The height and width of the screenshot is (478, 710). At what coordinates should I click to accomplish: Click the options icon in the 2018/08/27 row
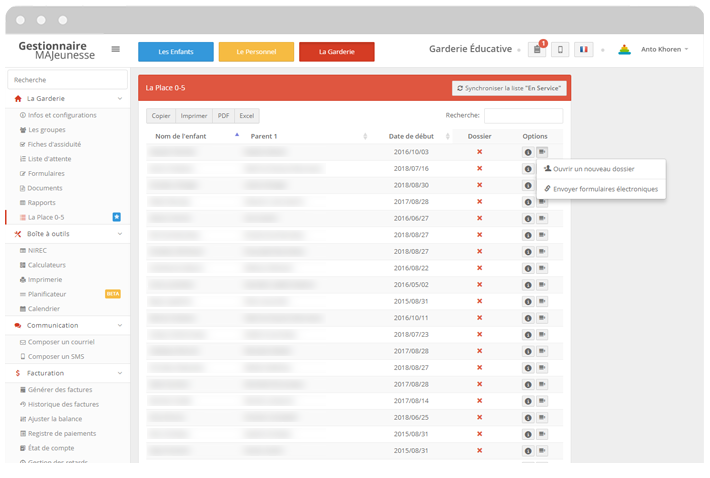541,234
